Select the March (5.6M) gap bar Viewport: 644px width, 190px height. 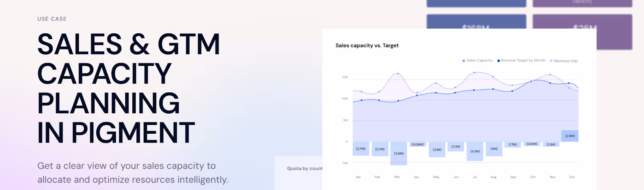[398, 153]
